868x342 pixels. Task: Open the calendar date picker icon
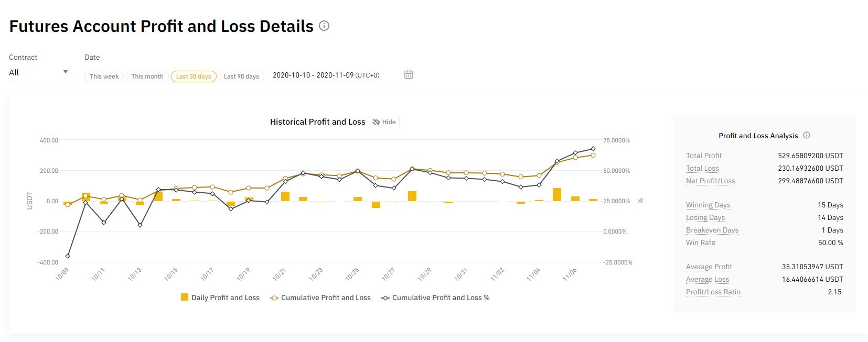click(x=409, y=74)
